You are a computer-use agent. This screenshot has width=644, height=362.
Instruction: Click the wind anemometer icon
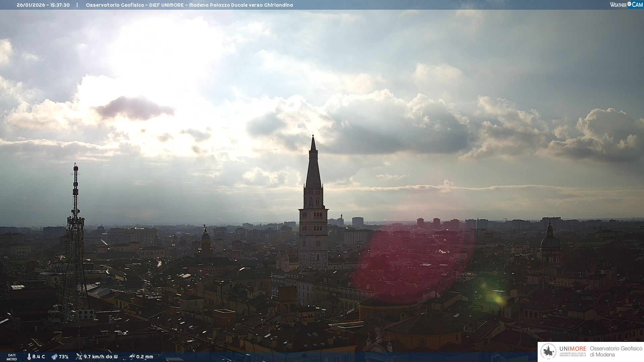79,356
